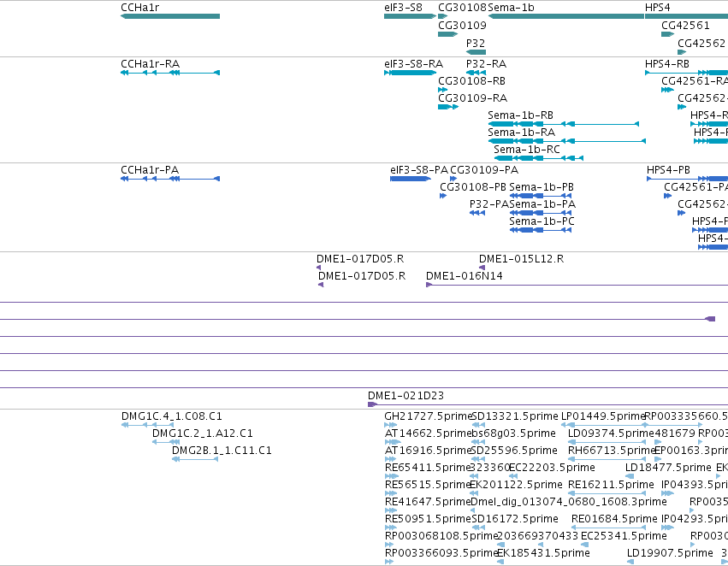Click the SD13321.5prime EST label

click(515, 416)
